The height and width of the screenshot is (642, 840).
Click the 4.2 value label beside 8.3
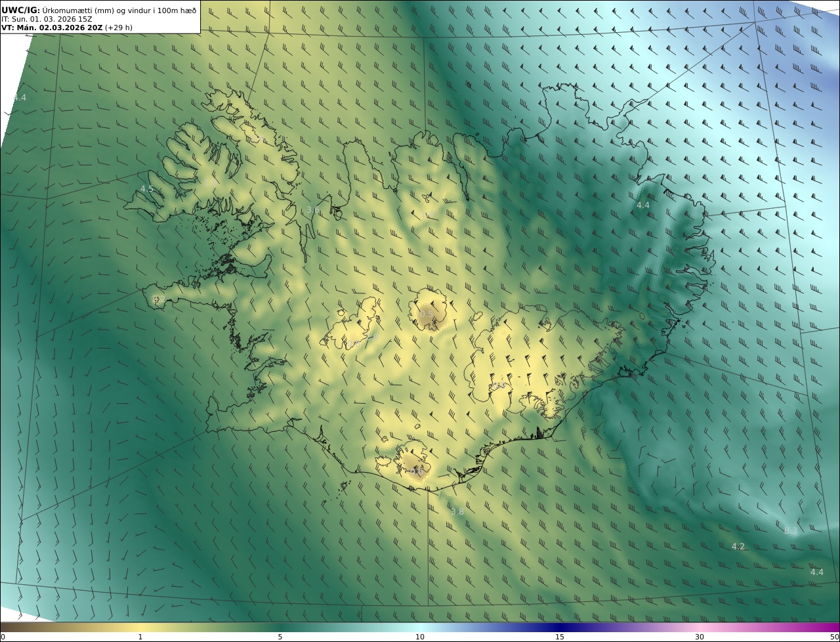click(738, 547)
